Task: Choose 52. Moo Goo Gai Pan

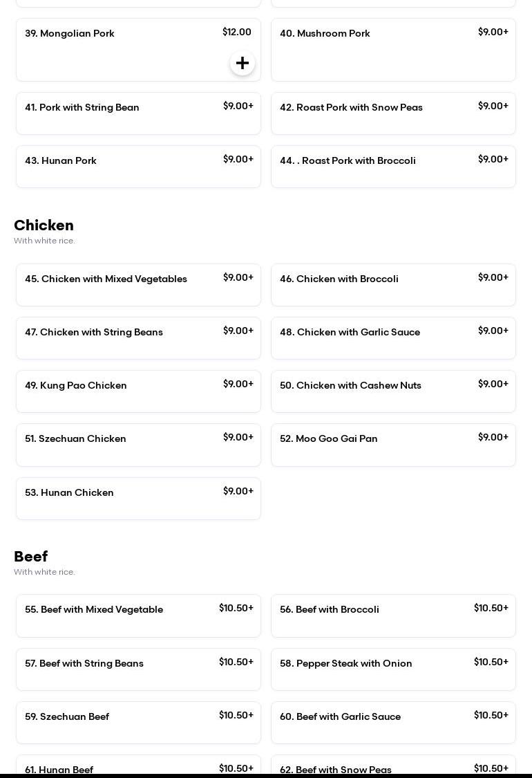Action: click(x=393, y=445)
